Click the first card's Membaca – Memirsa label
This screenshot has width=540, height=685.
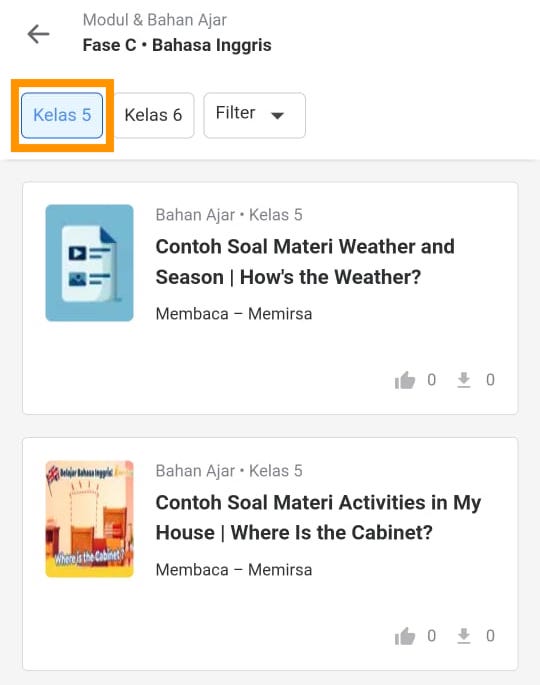234,314
